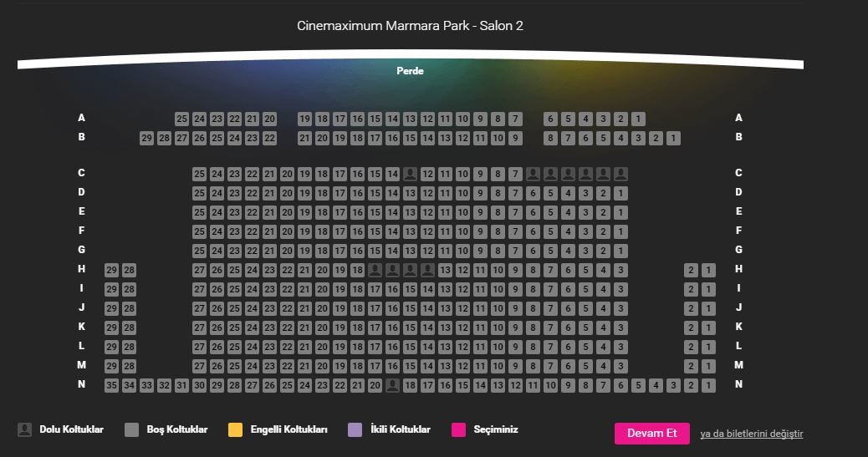Click the purple İkili Koltuklar swatch
This screenshot has width=868, height=457.
click(x=355, y=430)
